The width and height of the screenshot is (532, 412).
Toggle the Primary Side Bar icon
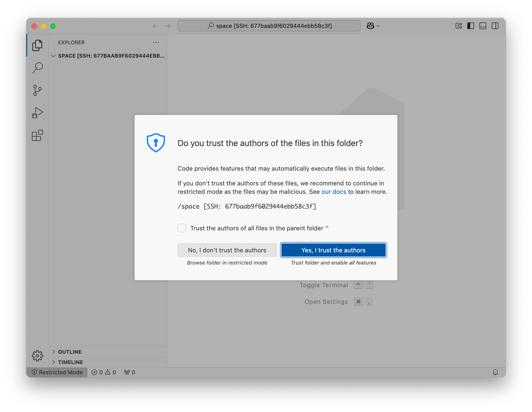[471, 26]
